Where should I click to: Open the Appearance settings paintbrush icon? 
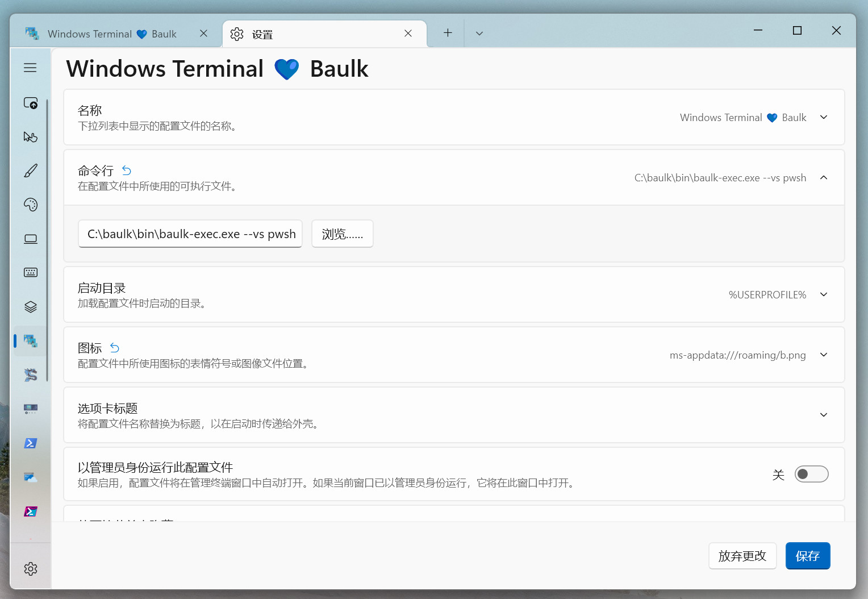point(30,170)
